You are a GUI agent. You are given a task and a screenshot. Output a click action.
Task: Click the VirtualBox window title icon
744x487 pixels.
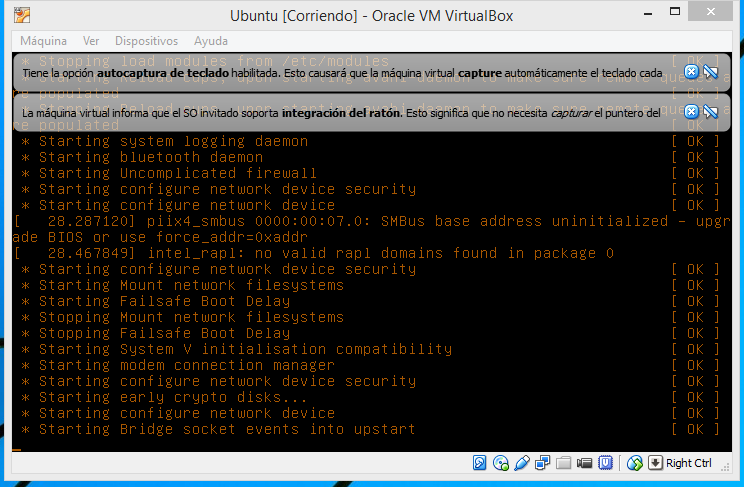pos(22,15)
